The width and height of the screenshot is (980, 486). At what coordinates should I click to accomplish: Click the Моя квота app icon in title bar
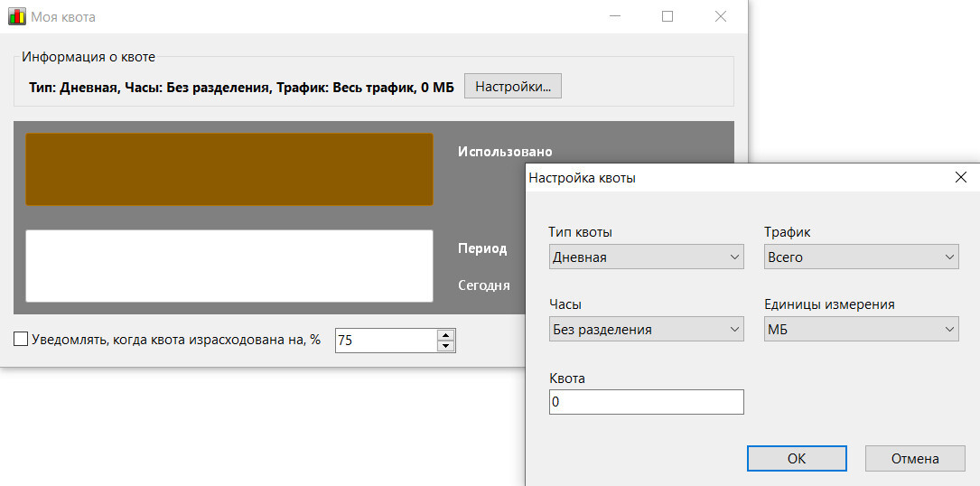[17, 16]
